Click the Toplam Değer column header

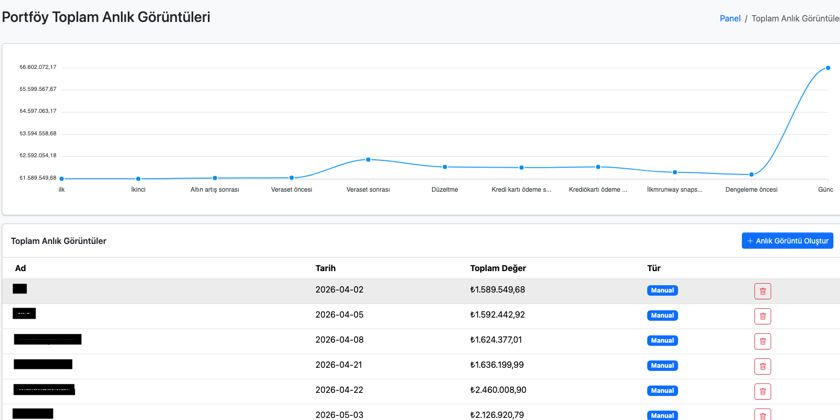(498, 268)
